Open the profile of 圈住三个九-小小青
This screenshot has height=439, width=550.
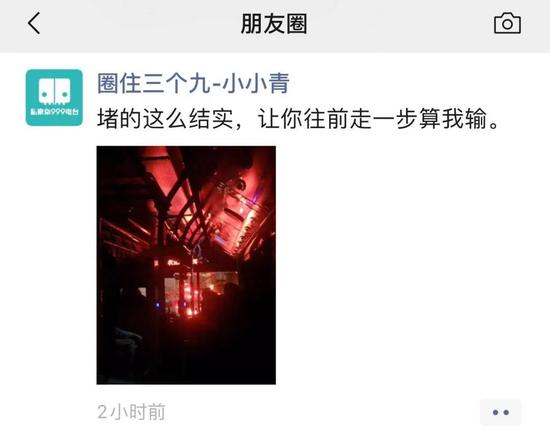(193, 83)
